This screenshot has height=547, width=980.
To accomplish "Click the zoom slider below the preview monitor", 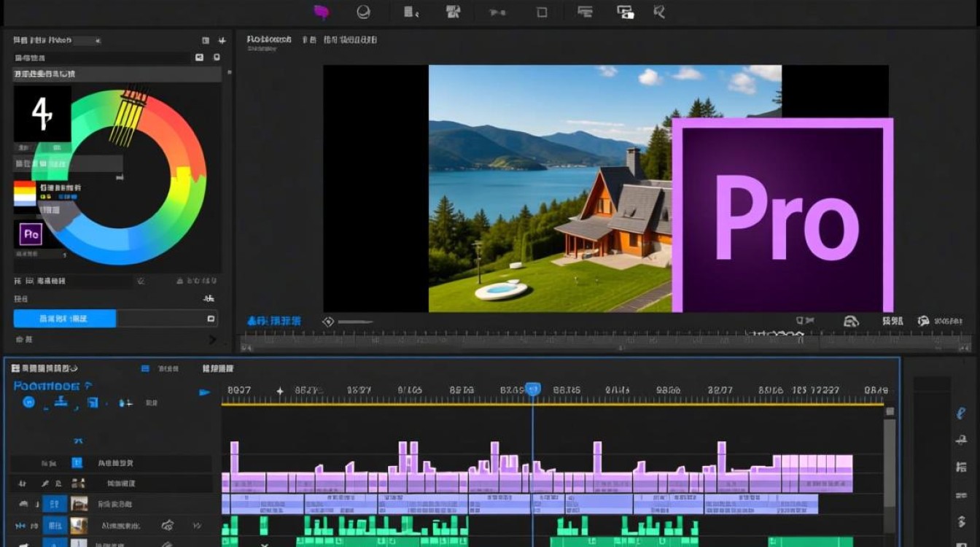I will (355, 322).
